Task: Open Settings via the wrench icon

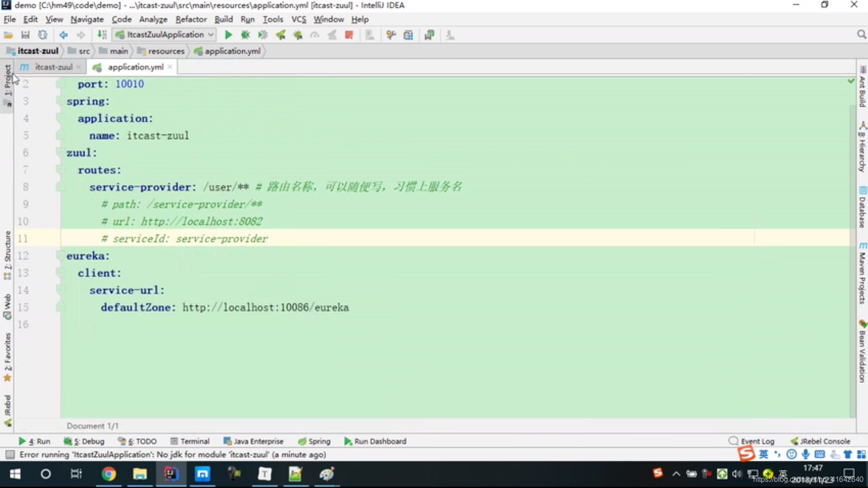Action: pyautogui.click(x=391, y=35)
